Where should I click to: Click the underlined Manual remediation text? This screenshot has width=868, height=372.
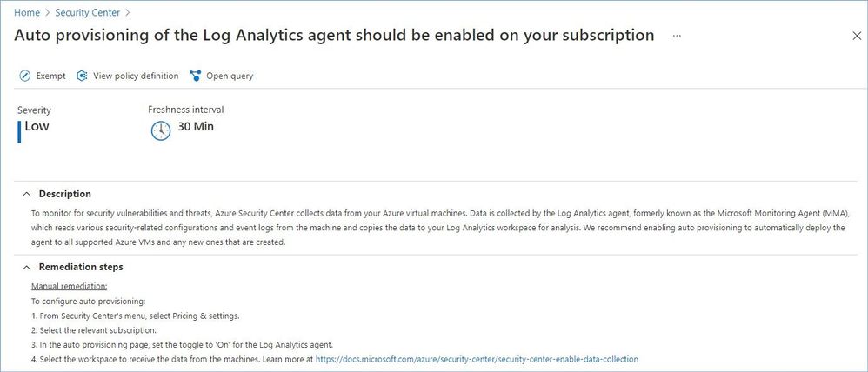pyautogui.click(x=68, y=285)
